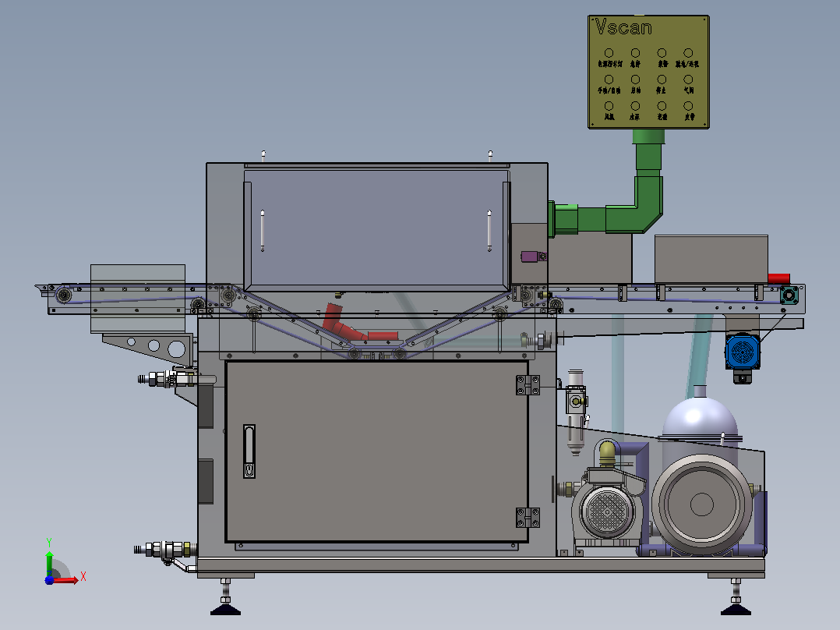Click the upper hinge of the cabinet door

528,385
